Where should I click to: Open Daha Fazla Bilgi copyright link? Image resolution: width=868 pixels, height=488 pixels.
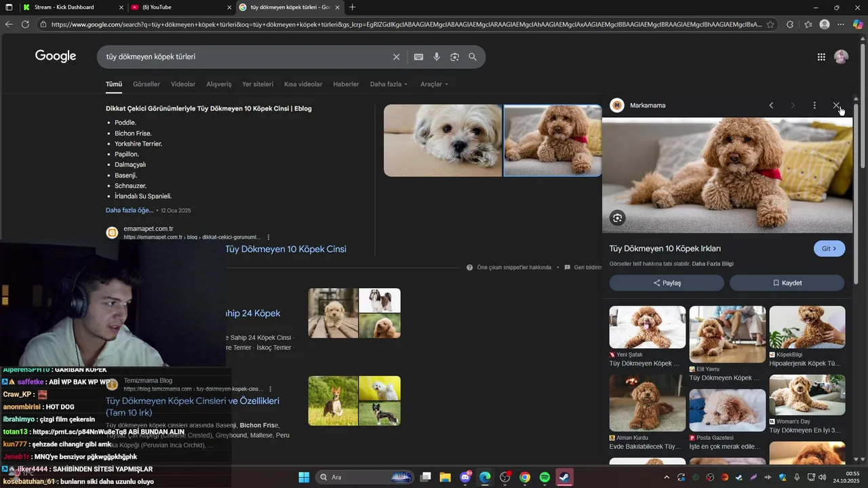713,264
